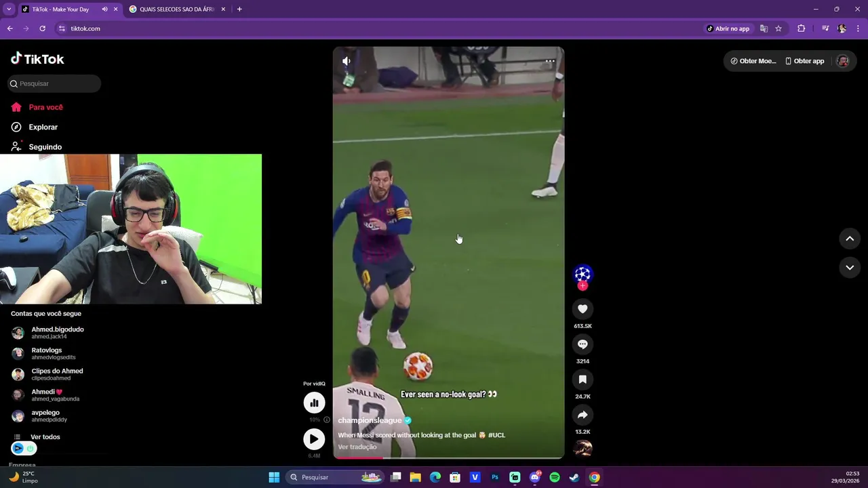Follow championsleague with the red plus badge
The height and width of the screenshot is (488, 868).
tap(583, 286)
